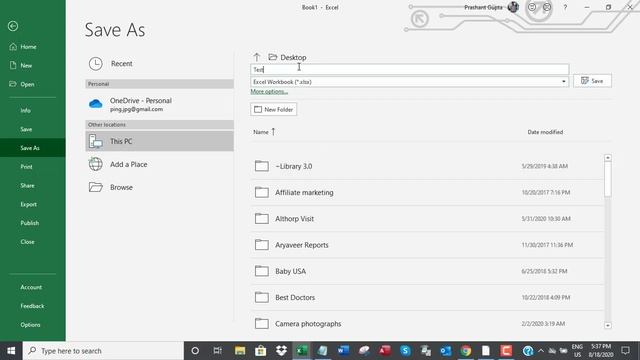Click the Desktop folder path
The image size is (640, 360).
(287, 57)
